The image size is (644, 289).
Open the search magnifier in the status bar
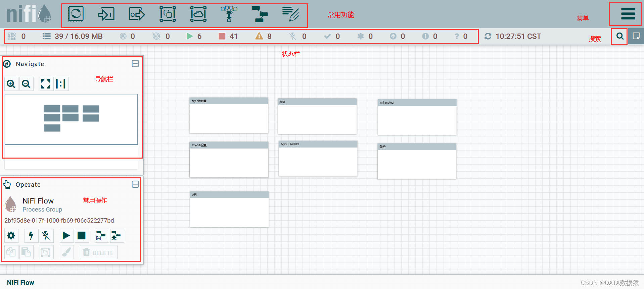pos(620,36)
